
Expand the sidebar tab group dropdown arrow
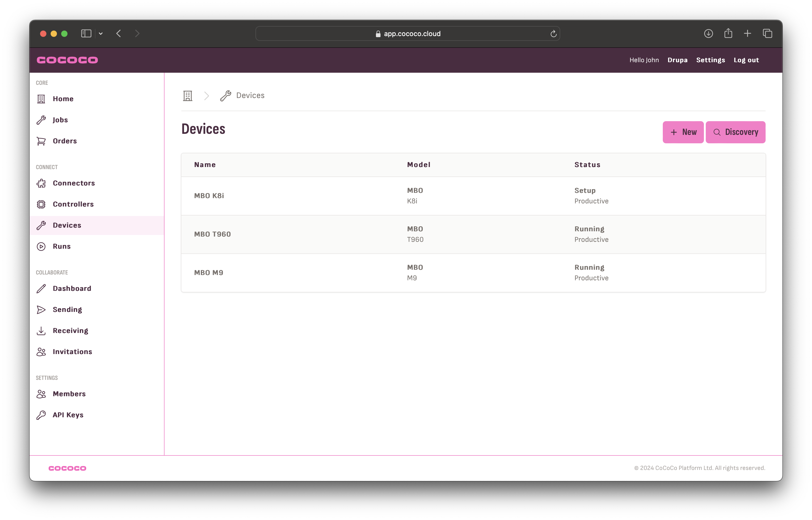pyautogui.click(x=101, y=33)
